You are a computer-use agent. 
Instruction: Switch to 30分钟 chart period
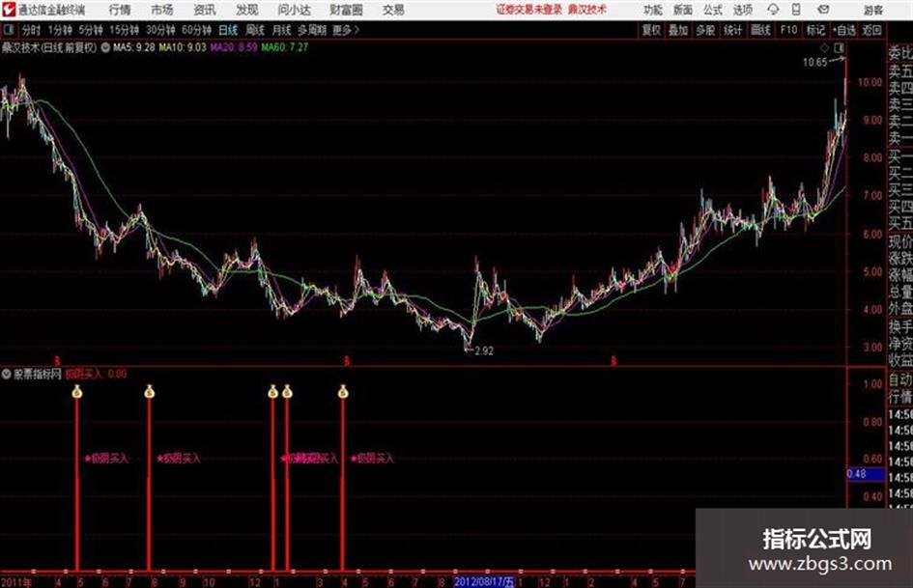coord(160,30)
